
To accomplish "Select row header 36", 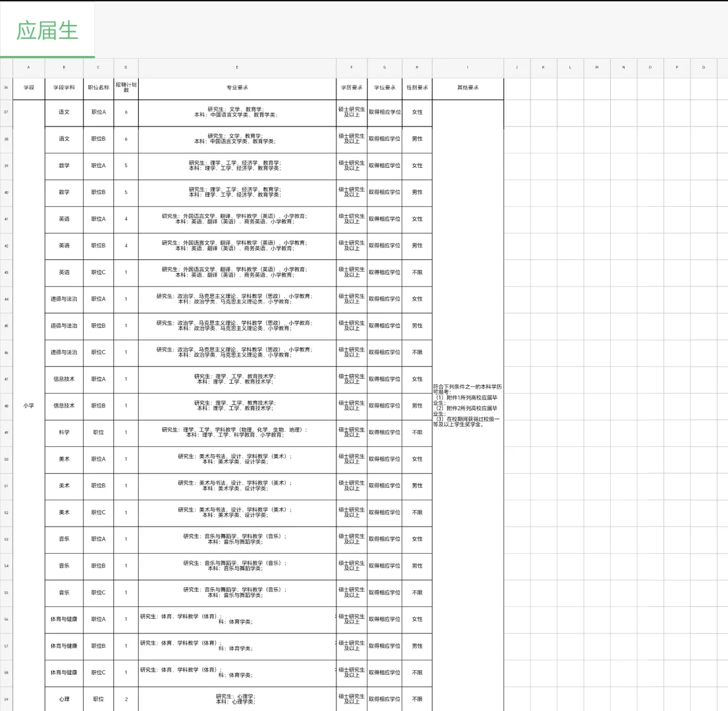I will (6, 86).
